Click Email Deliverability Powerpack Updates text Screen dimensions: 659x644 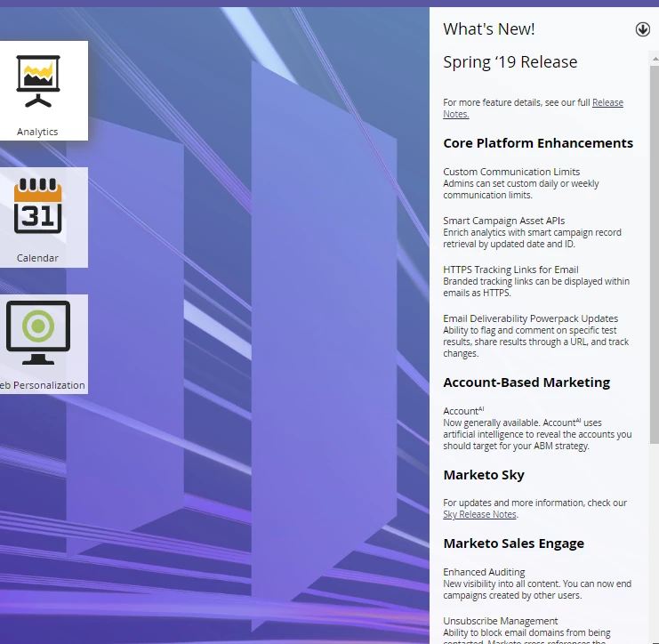[x=530, y=318]
